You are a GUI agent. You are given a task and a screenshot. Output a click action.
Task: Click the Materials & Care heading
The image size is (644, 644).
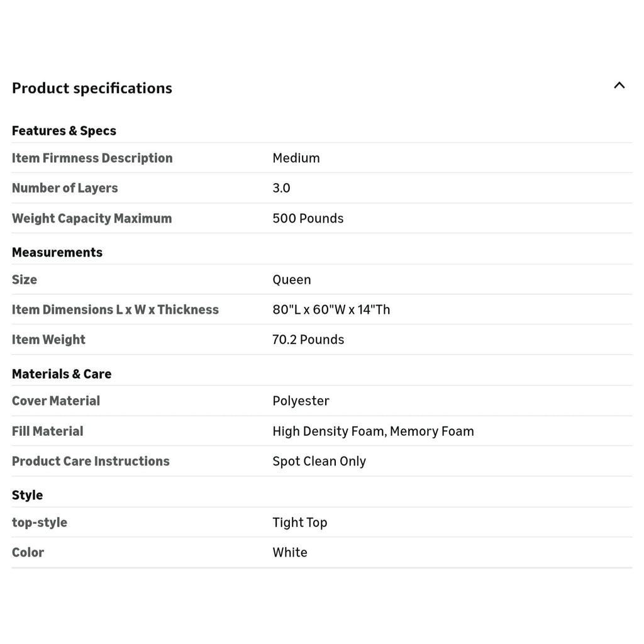click(x=62, y=374)
